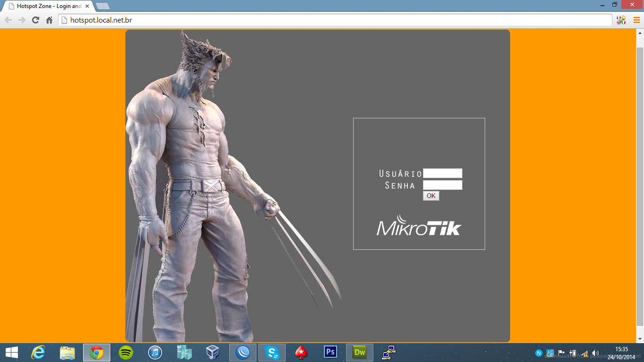Reload the hotspot login page

tap(35, 20)
